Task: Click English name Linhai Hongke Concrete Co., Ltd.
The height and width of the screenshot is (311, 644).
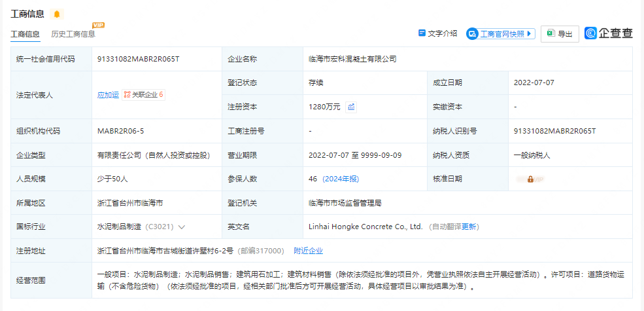Action: coord(365,227)
